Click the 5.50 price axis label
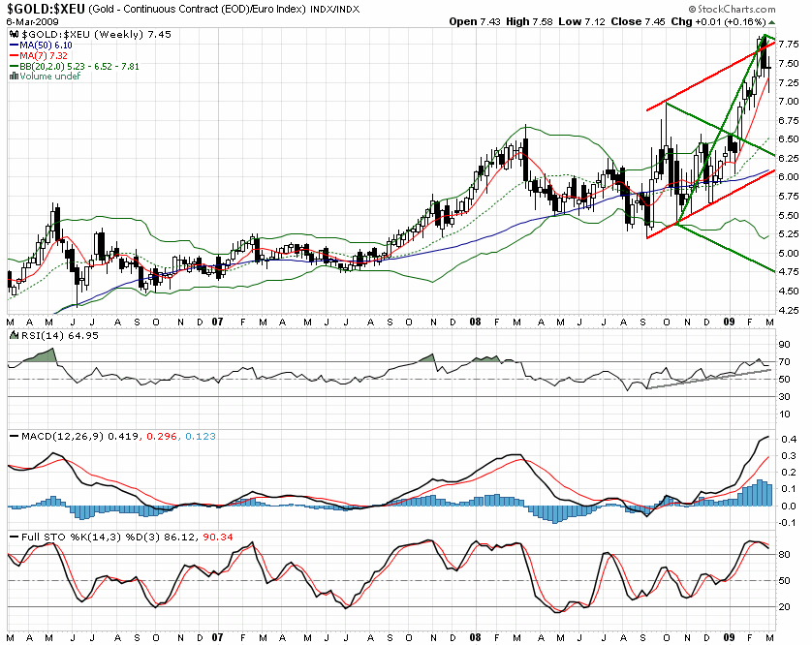Viewport: 812px width, 645px height. 788,215
